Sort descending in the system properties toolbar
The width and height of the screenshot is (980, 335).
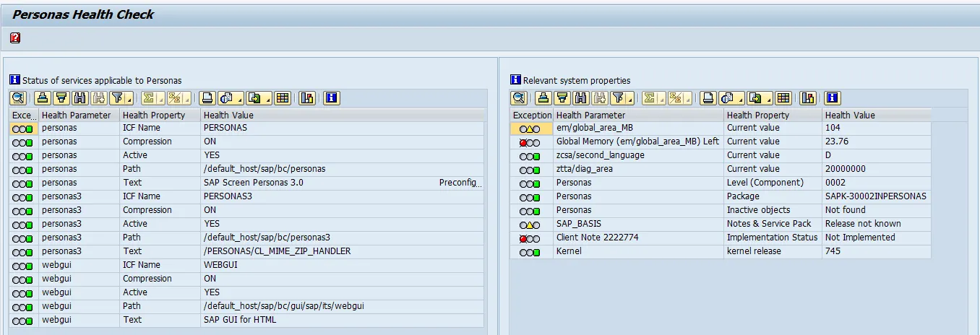click(562, 98)
